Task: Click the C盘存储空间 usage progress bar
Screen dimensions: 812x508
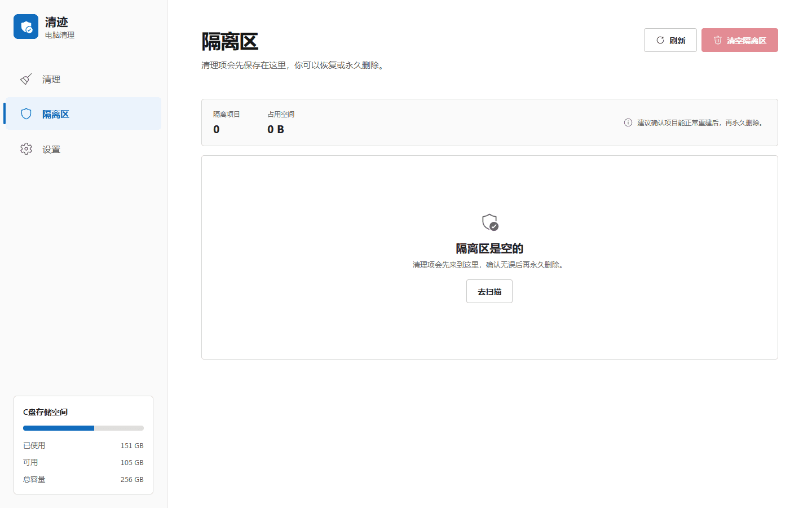Action: (83, 428)
